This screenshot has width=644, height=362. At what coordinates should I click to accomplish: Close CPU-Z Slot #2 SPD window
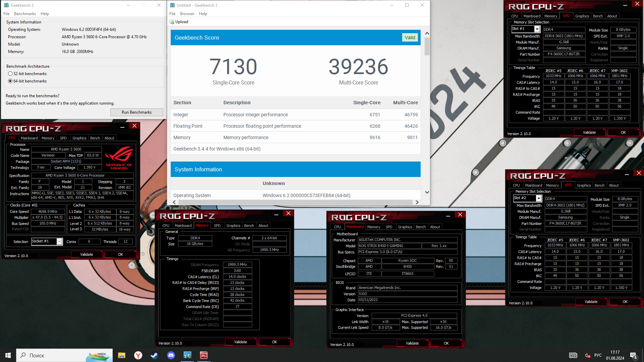point(639,173)
